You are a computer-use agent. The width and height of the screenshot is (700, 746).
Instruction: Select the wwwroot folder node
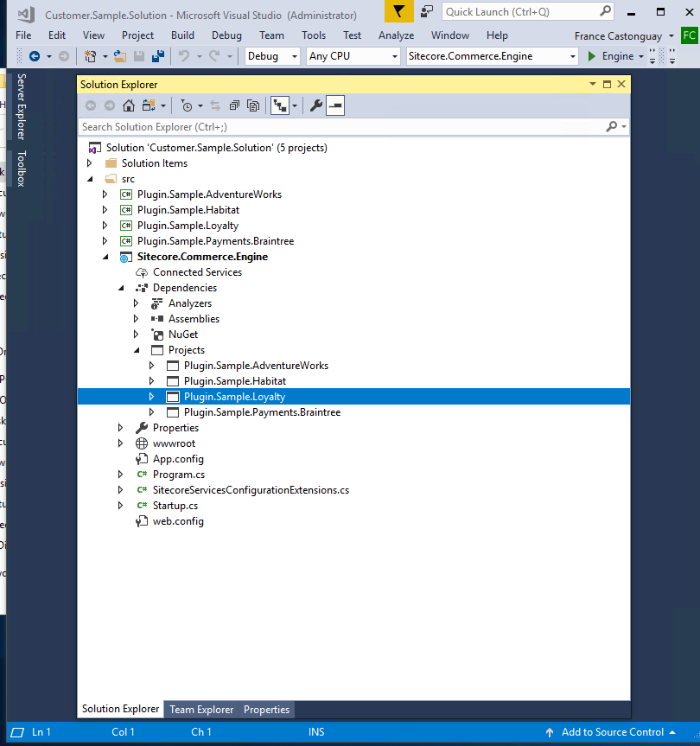174,443
